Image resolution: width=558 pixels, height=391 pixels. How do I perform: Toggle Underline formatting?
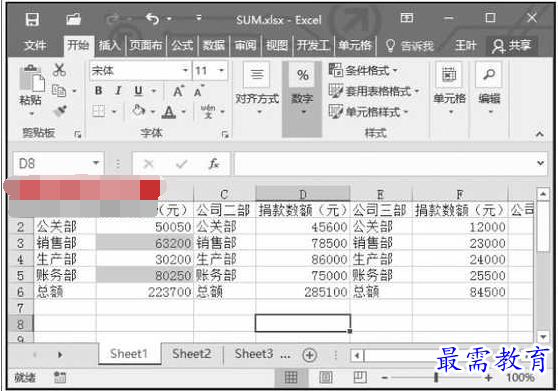tap(138, 91)
